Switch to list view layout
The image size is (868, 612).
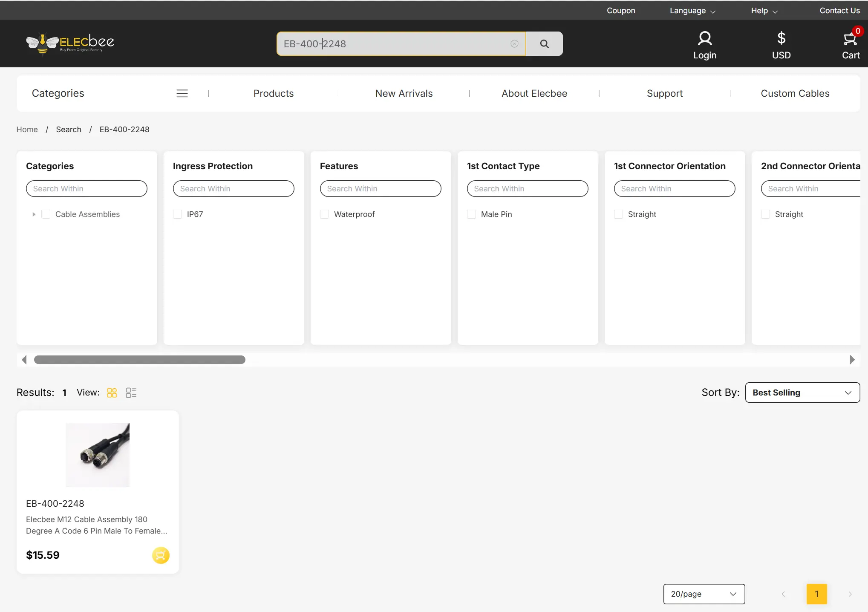[131, 393]
